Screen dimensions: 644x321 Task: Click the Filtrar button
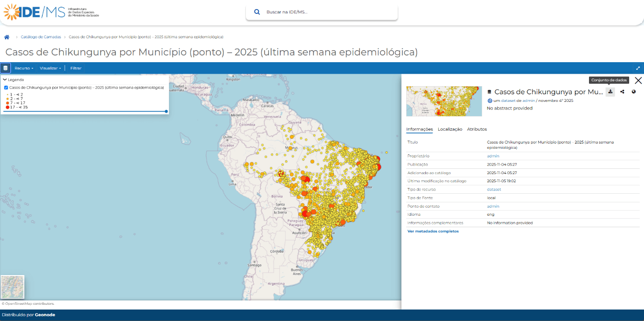coord(76,67)
